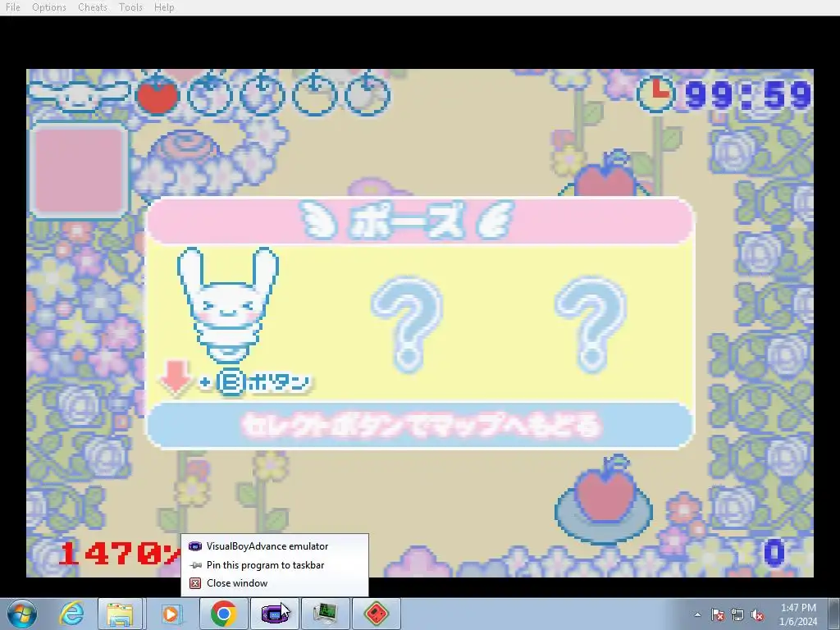Click the blue score digit 0
This screenshot has width=840, height=630.
[774, 554]
